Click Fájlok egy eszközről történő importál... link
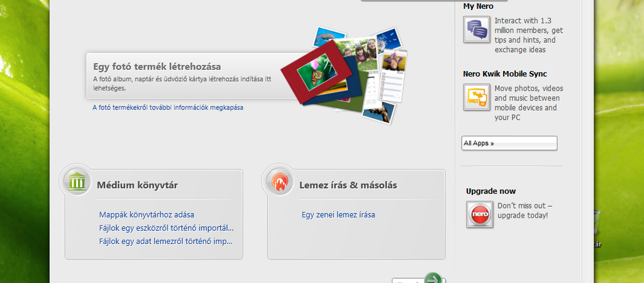This screenshot has height=283, width=644. point(166,228)
